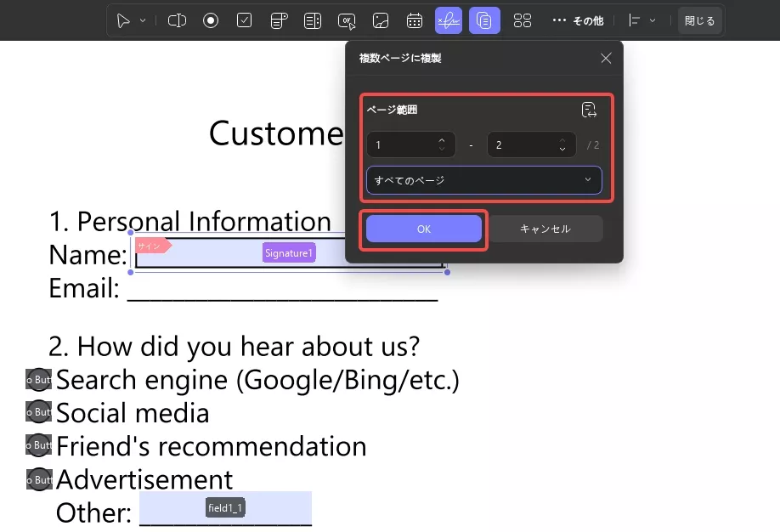Select the Signature1 field
The width and height of the screenshot is (780, 532).
[x=289, y=252]
